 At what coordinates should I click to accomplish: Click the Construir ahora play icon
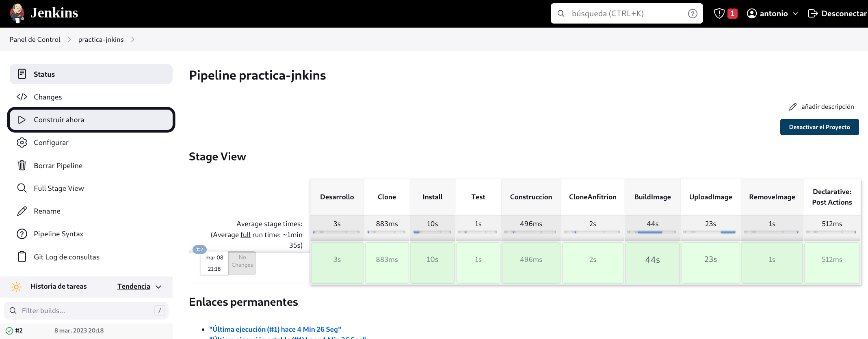[x=22, y=120]
